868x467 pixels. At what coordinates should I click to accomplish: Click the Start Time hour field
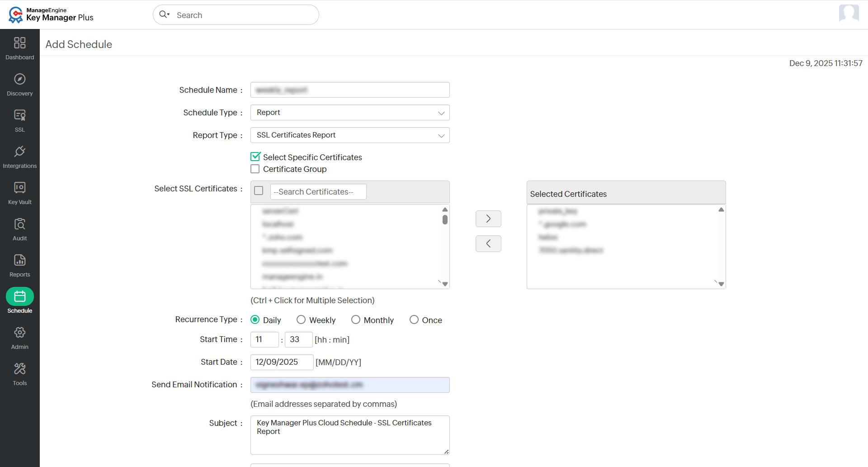264,339
